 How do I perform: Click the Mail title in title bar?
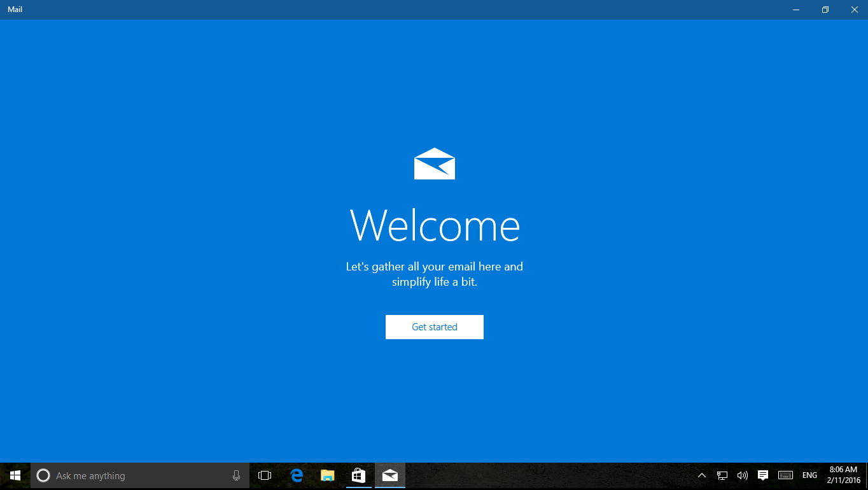click(x=15, y=10)
